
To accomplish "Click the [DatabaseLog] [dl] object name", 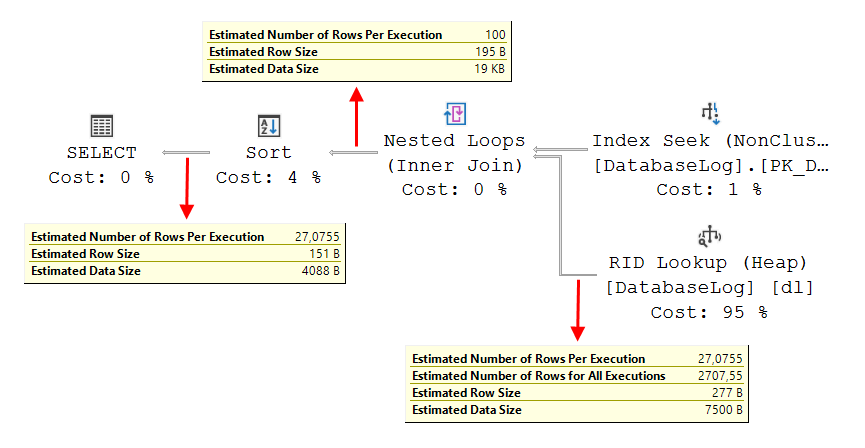I will [x=709, y=288].
